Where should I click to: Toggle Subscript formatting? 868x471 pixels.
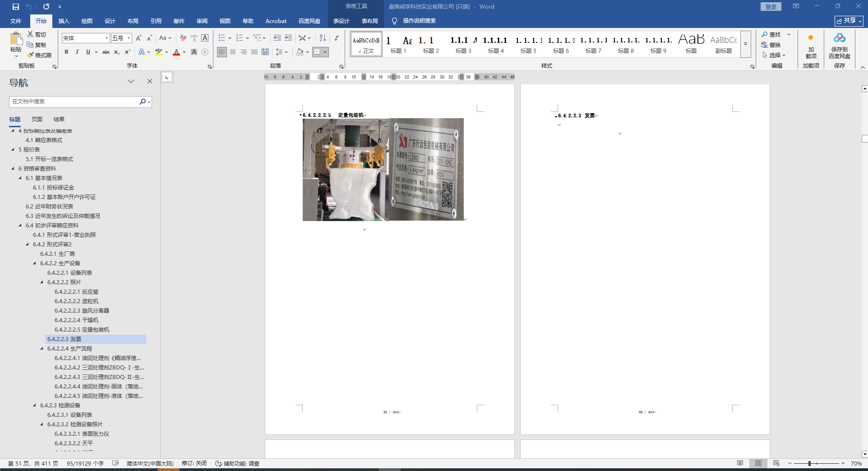point(117,52)
